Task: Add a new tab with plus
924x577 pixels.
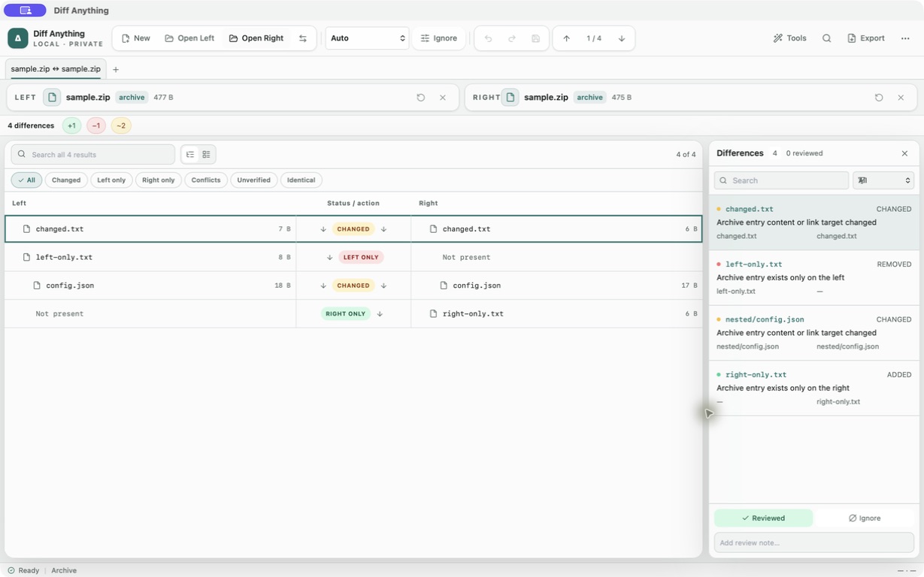Action: pos(116,70)
